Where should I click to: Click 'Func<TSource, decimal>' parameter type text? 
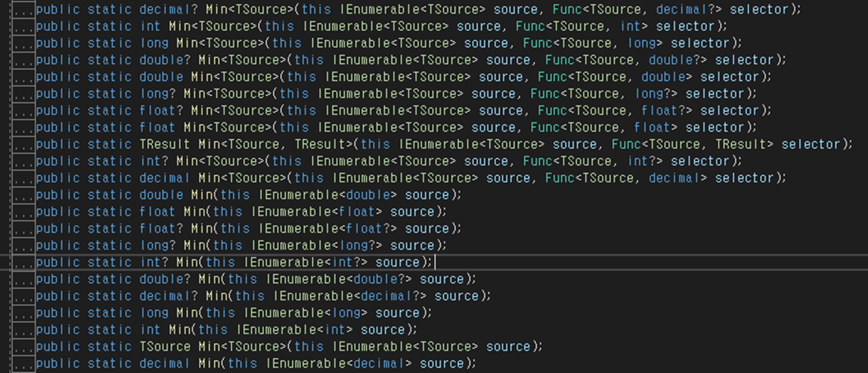coord(626,178)
